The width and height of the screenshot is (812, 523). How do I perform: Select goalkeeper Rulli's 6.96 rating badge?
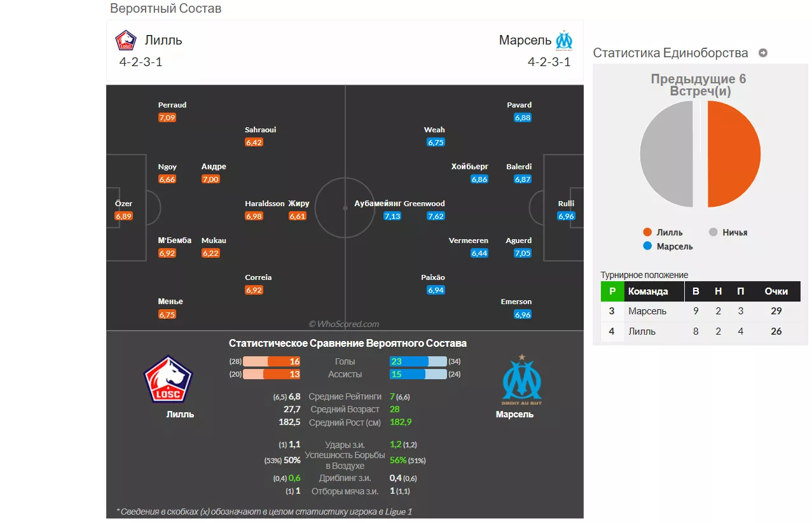[x=565, y=216]
